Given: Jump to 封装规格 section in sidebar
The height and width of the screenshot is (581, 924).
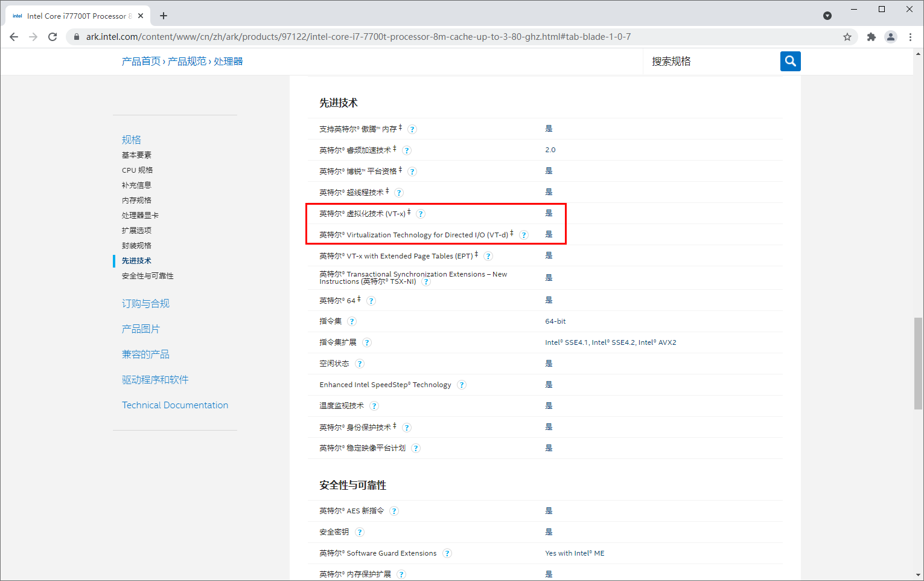Looking at the screenshot, I should 136,246.
